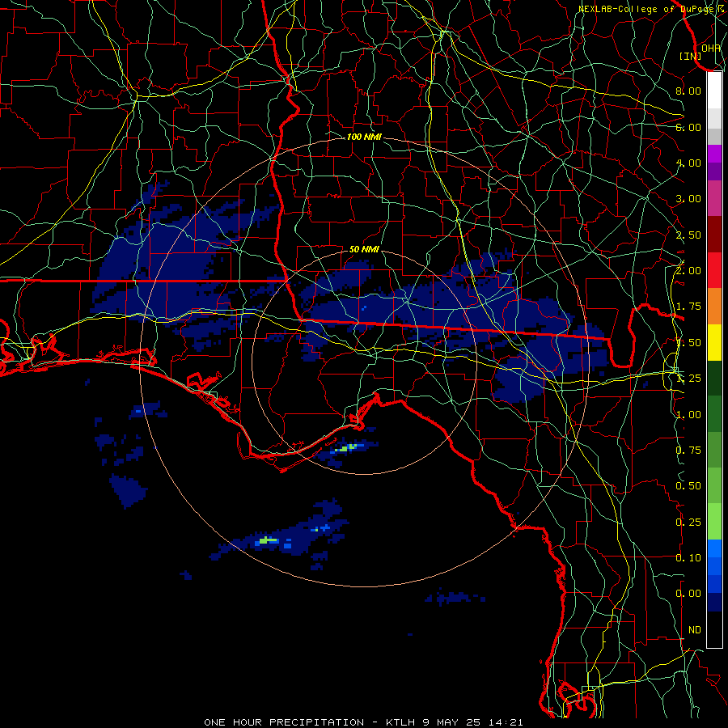Click the 100 NMI range ring label

364,137
